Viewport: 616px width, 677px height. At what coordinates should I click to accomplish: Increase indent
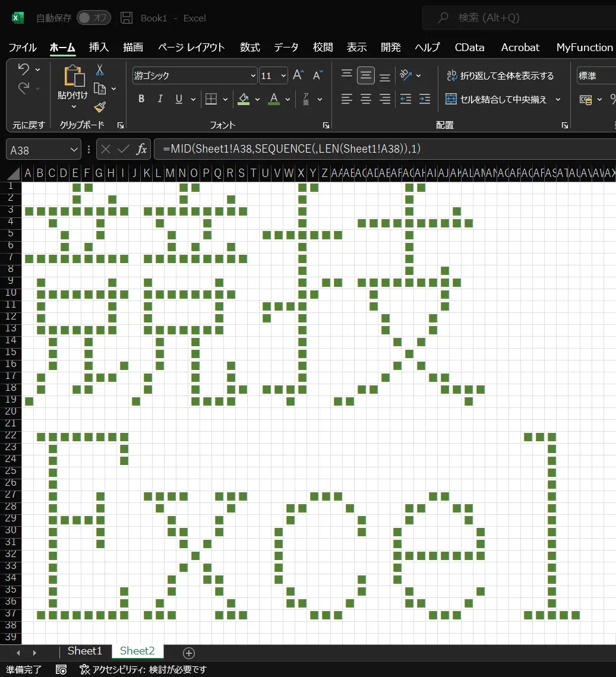coord(425,99)
